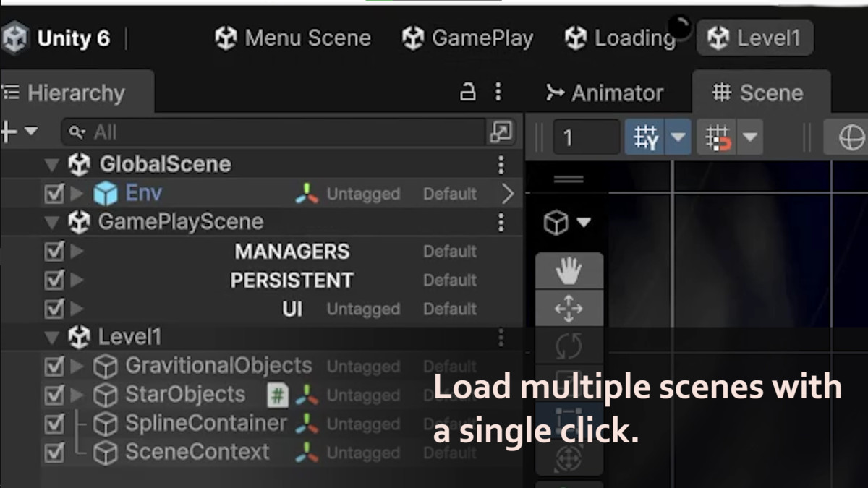Select the Level1 scene button
The height and width of the screenshot is (488, 868).
[754, 38]
